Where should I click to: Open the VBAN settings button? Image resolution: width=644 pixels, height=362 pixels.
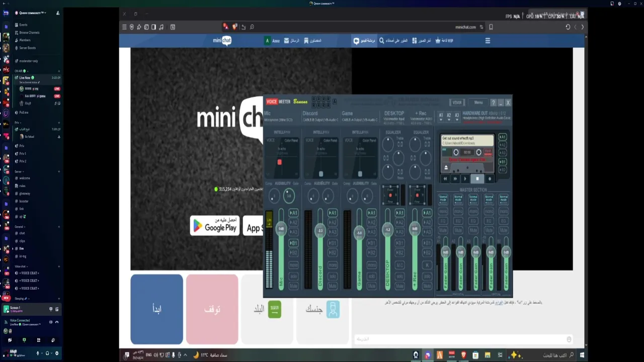[x=457, y=103]
